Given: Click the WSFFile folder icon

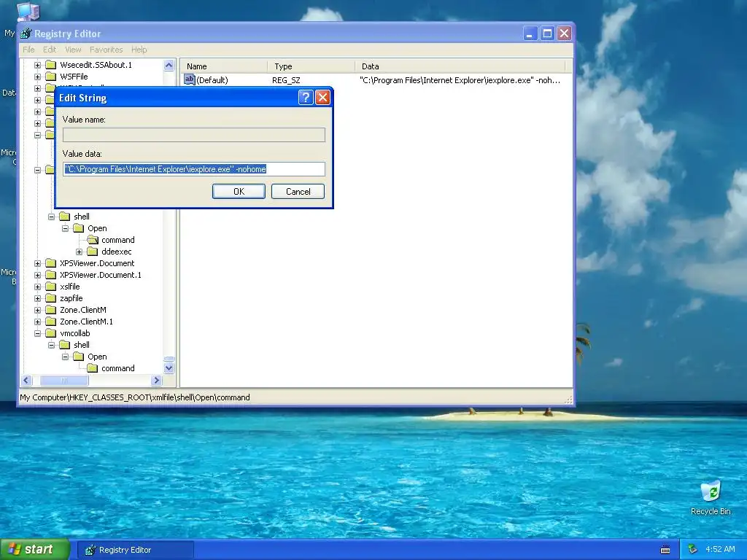Looking at the screenshot, I should 51,77.
